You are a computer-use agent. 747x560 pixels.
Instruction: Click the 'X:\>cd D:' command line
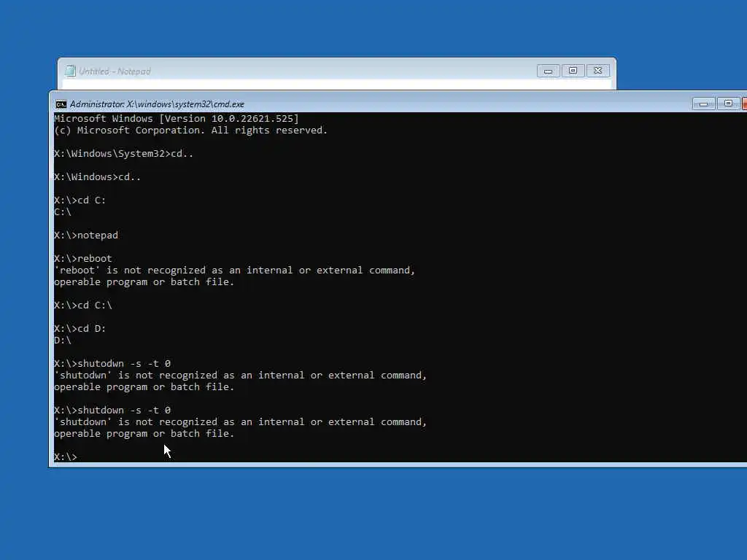(80, 329)
